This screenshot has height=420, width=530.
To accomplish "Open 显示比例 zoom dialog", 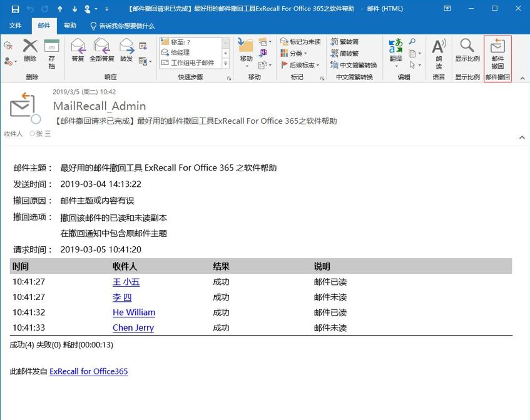I will (467, 51).
